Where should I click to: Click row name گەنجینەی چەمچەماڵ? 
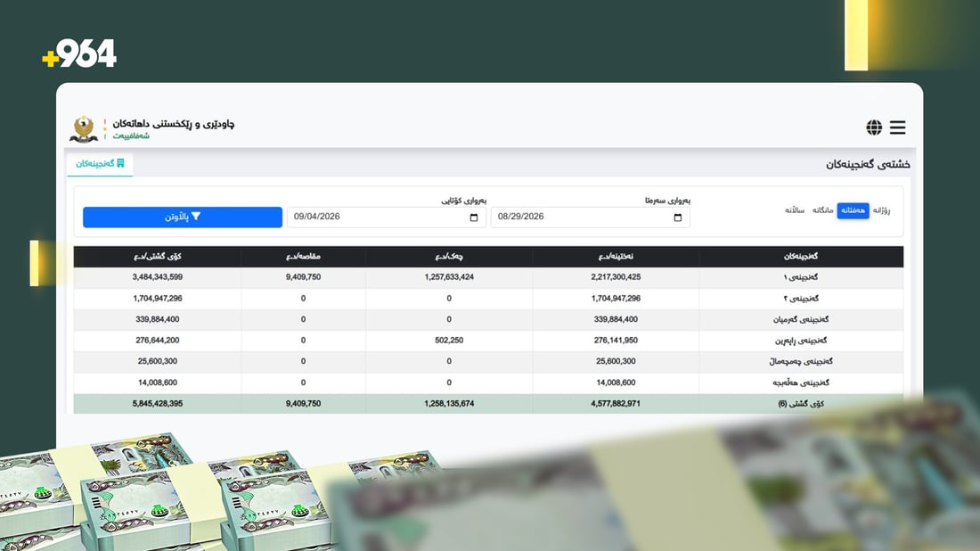[801, 361]
